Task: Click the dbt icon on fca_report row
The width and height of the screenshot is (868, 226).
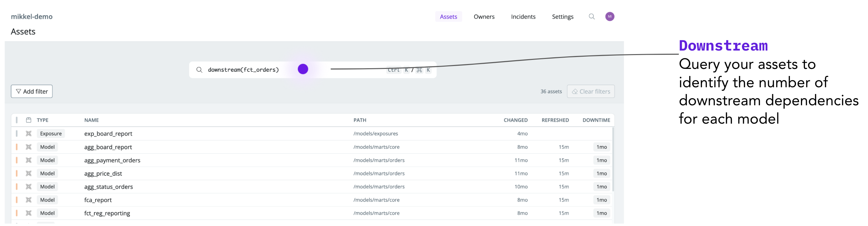Action: [x=29, y=200]
